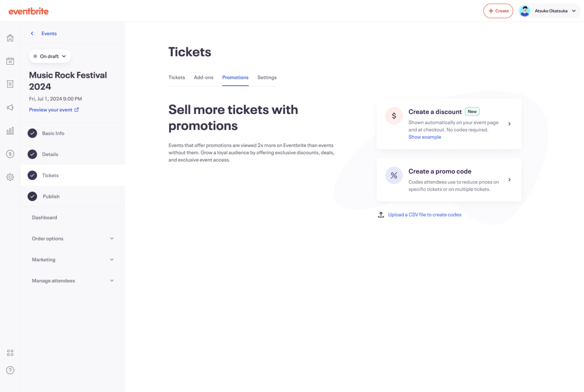Select the Events calendar icon
This screenshot has height=392, width=584.
tap(10, 61)
